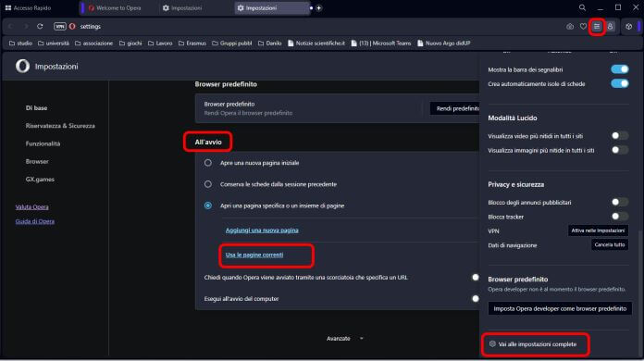Switch to Welcome to Opera tab

click(118, 7)
